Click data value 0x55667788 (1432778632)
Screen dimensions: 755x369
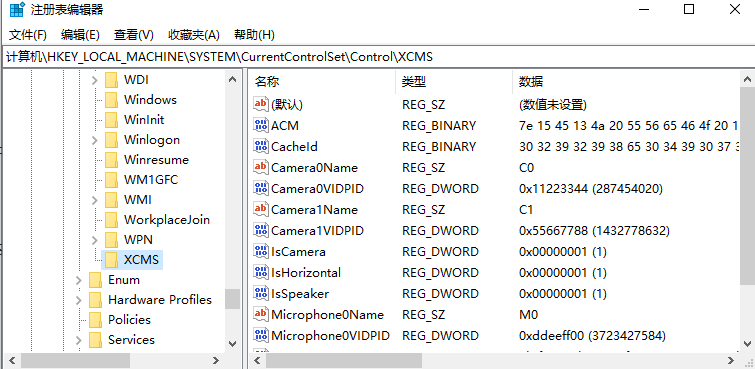click(594, 231)
